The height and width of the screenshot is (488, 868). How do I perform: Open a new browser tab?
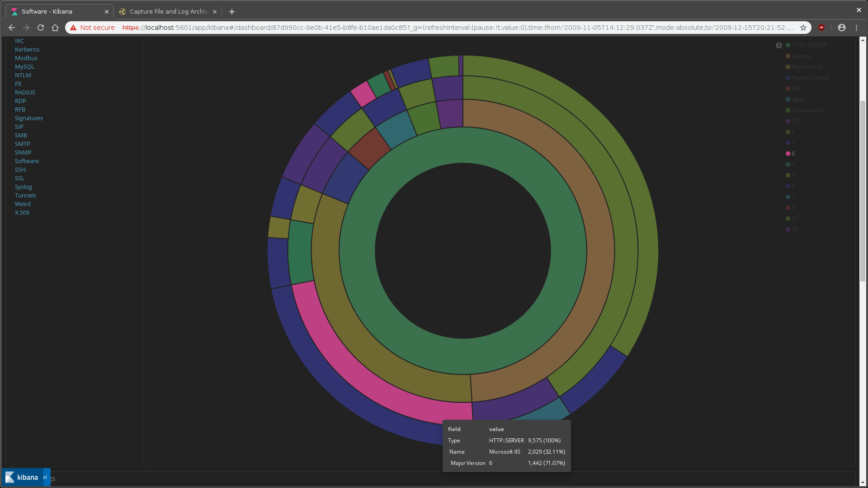tap(232, 12)
